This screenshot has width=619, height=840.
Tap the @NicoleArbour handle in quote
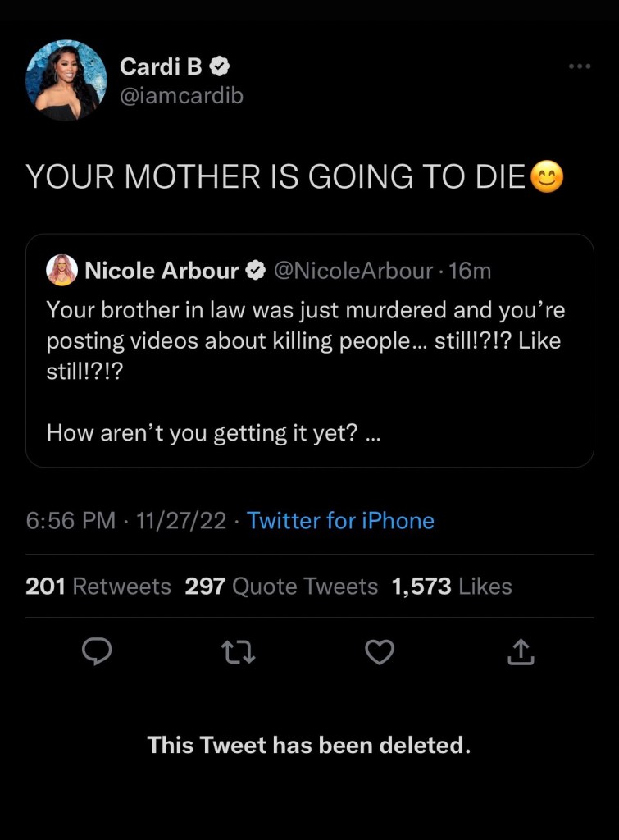coord(353,270)
